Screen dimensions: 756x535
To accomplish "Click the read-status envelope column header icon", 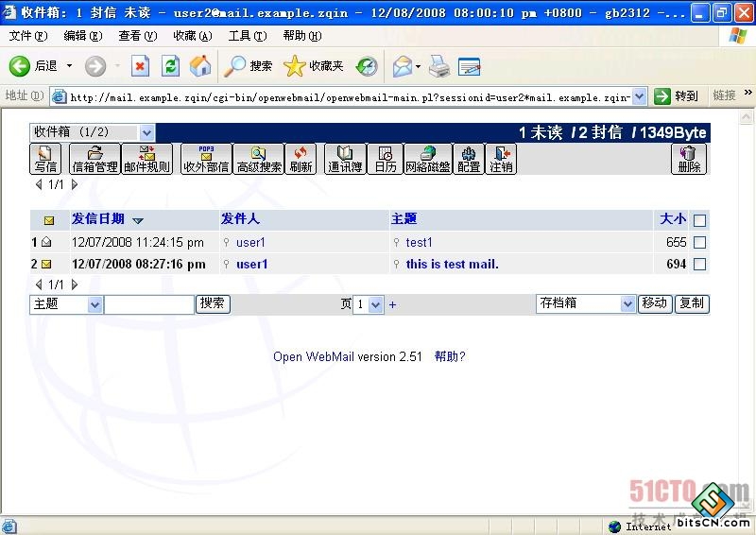I will (x=49, y=220).
